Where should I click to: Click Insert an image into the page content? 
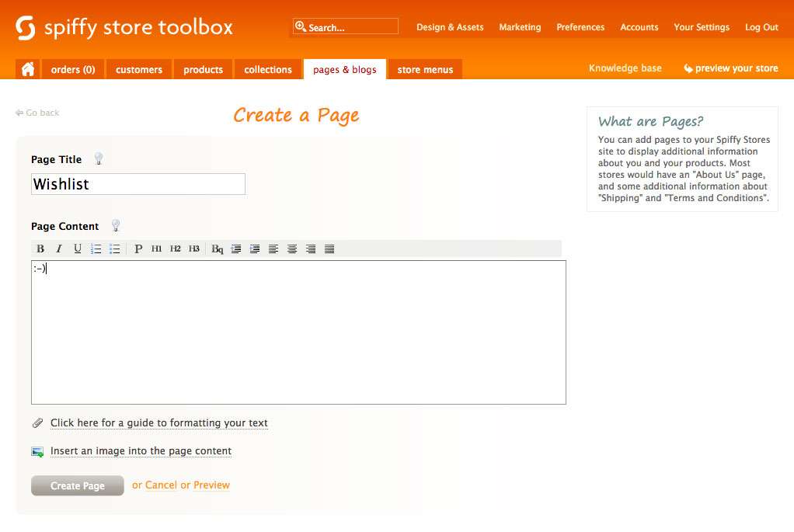pyautogui.click(x=141, y=451)
